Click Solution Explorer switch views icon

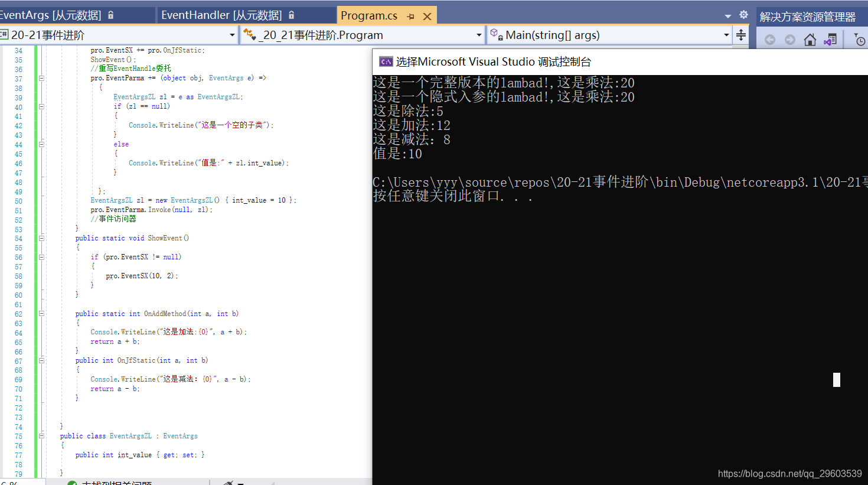(830, 40)
